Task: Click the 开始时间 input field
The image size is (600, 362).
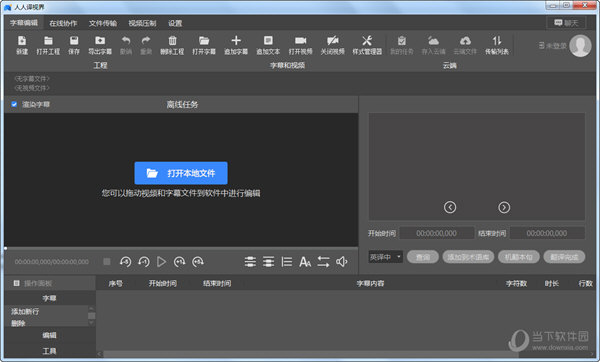Action: 437,233
